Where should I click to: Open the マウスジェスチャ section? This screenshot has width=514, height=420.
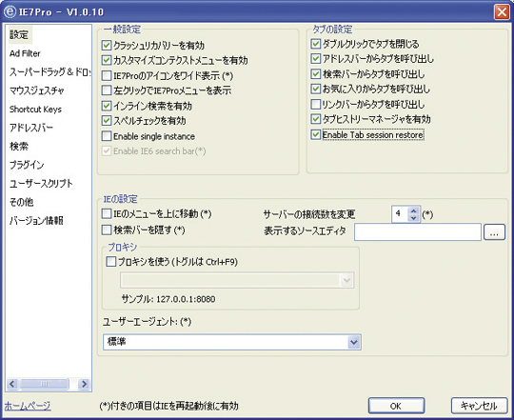(37, 90)
